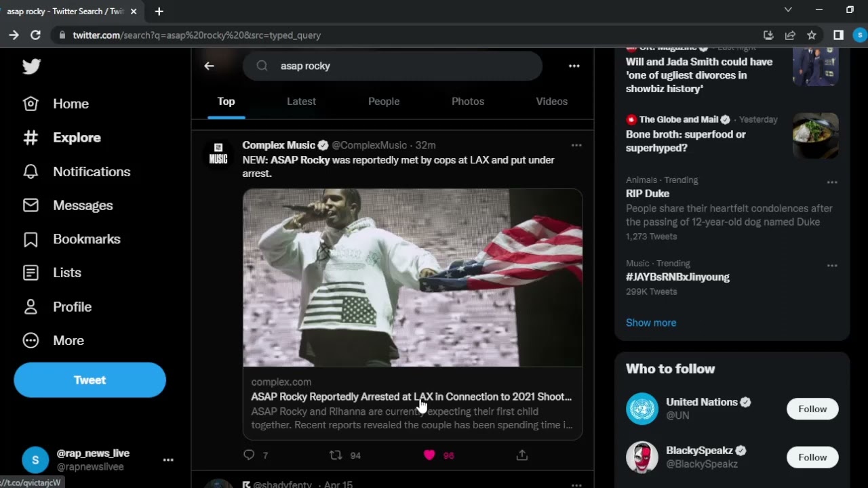The image size is (868, 488).
Task: Switch to the Photos tab
Action: [468, 102]
